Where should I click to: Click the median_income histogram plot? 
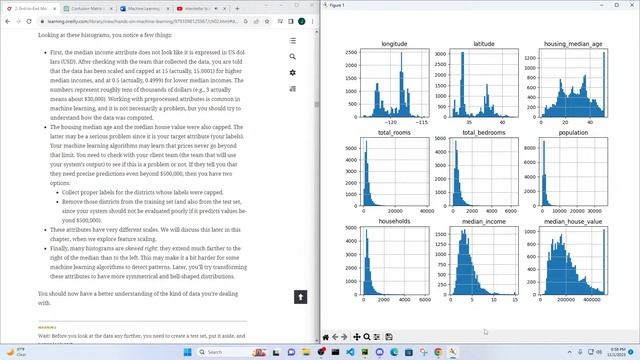pyautogui.click(x=484, y=260)
